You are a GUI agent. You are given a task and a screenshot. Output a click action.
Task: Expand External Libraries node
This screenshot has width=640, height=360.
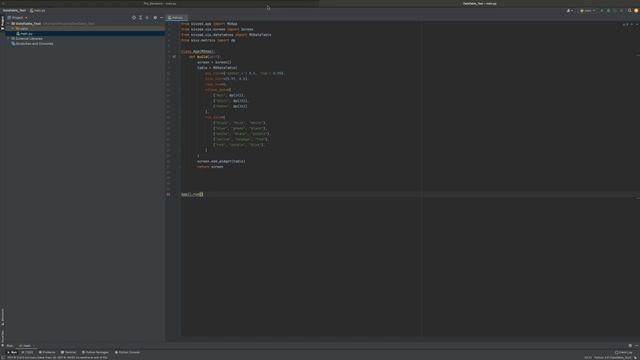pyautogui.click(x=8, y=38)
